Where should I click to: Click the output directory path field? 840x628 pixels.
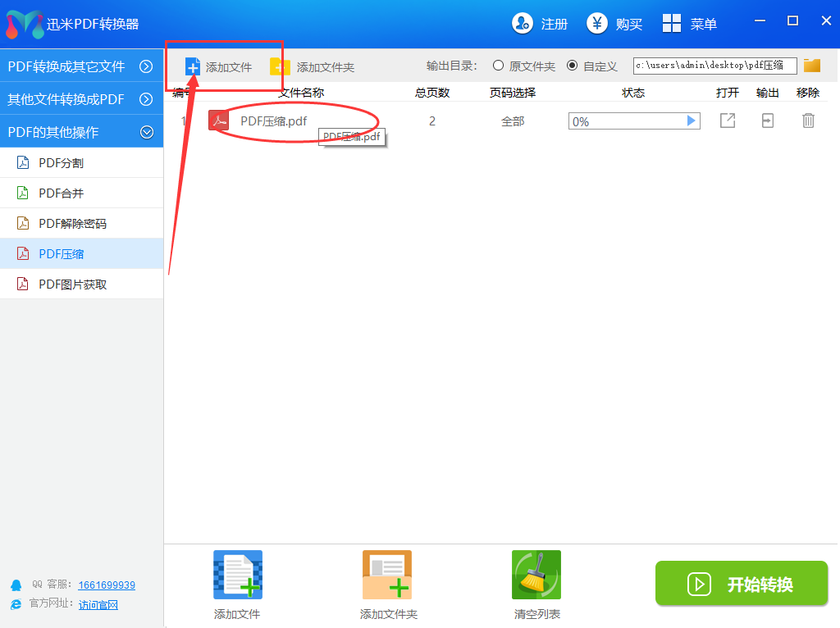[714, 66]
